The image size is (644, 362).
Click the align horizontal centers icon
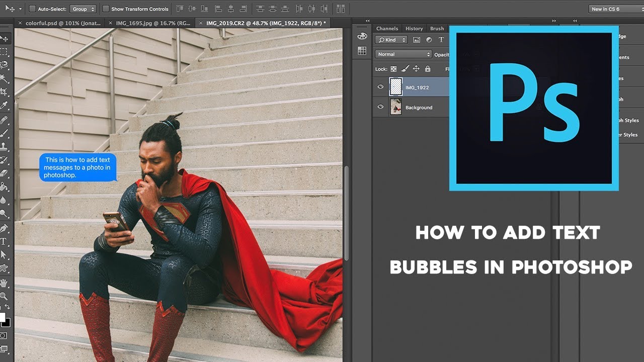231,9
